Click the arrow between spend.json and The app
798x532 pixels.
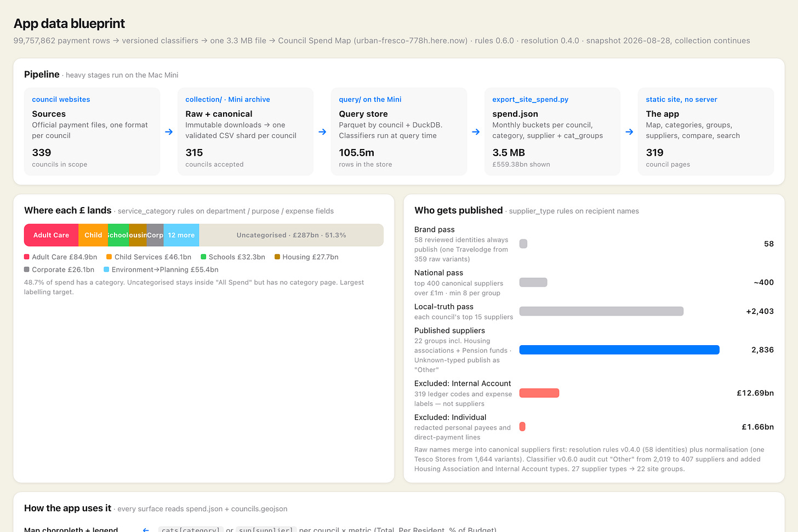click(x=629, y=131)
